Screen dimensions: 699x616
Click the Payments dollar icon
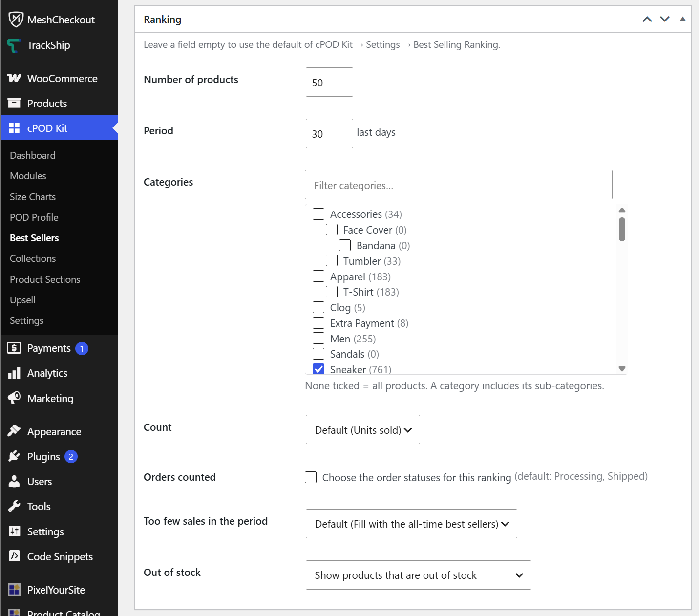point(14,348)
